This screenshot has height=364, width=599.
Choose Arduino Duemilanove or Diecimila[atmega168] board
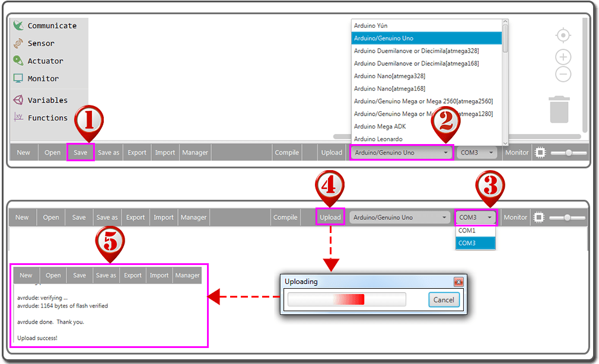(x=426, y=63)
